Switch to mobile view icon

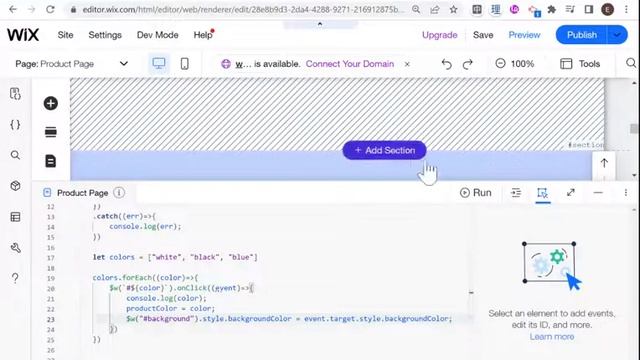click(184, 64)
